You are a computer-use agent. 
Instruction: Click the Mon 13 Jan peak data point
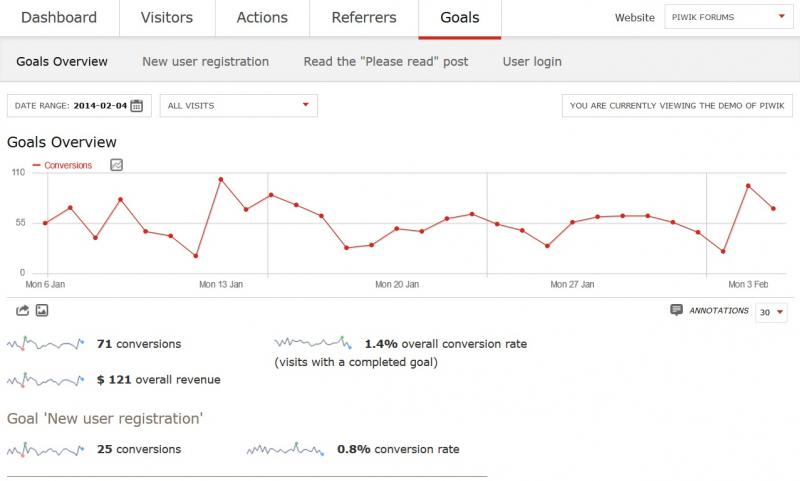pyautogui.click(x=221, y=180)
